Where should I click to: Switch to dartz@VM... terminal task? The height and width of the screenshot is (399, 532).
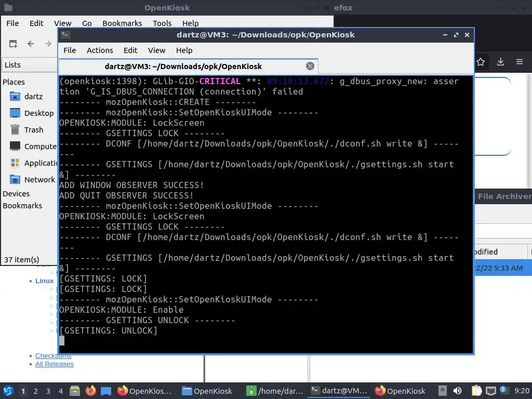click(339, 391)
